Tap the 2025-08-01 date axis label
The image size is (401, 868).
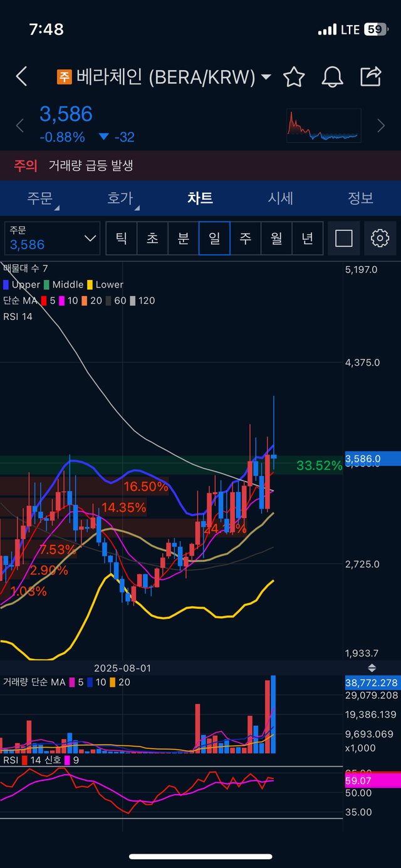point(122,668)
